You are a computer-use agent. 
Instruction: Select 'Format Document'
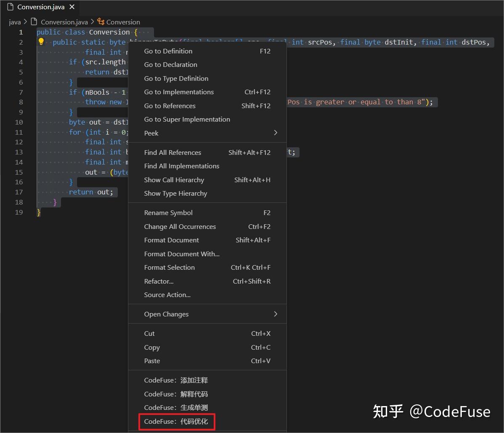point(171,240)
